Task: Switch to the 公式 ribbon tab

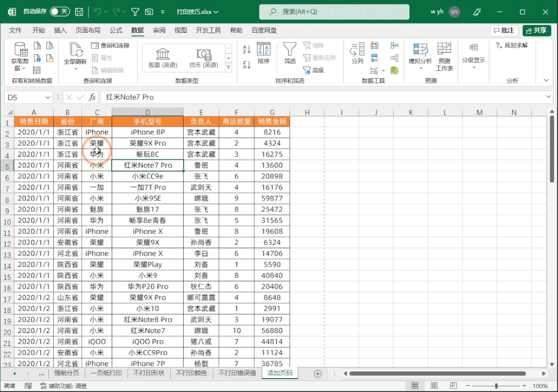Action: 116,30
